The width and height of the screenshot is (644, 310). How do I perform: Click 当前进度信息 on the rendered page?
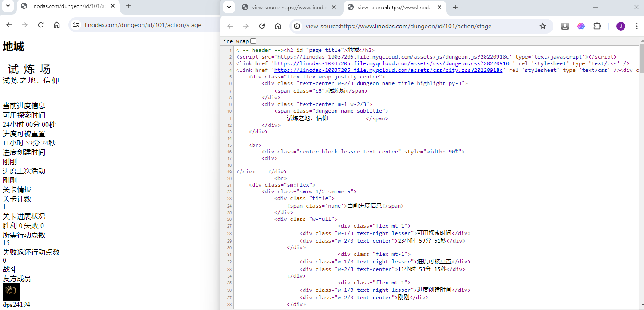pyautogui.click(x=24, y=106)
